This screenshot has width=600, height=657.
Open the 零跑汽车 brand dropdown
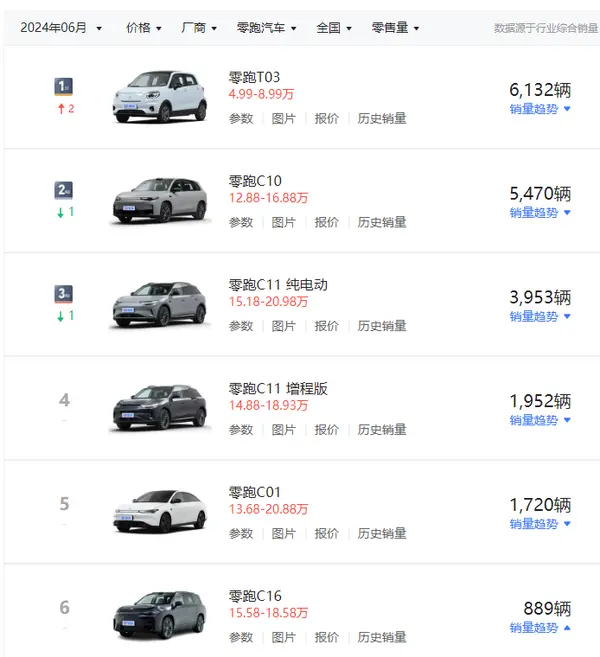(x=266, y=28)
